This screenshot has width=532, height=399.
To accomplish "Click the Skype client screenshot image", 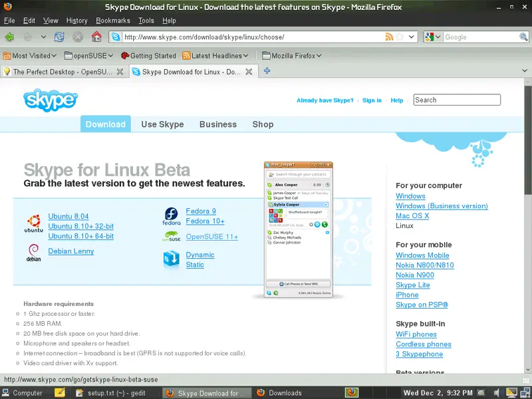I will [298, 229].
